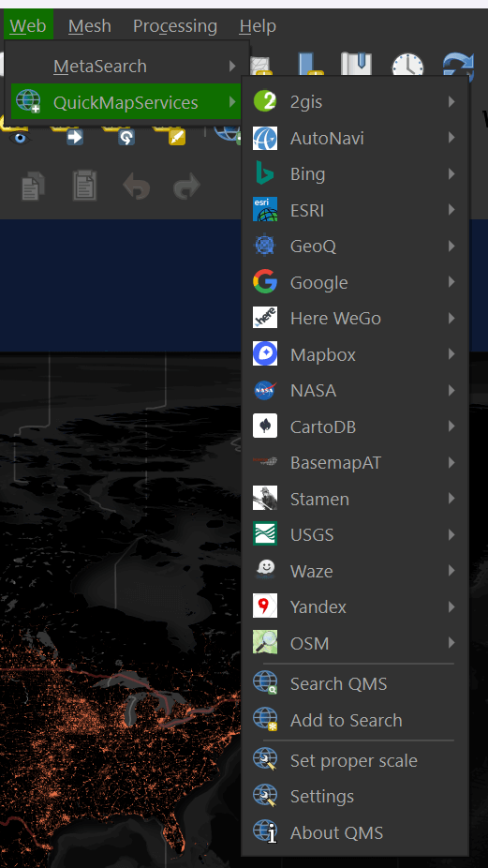This screenshot has width=488, height=868.
Task: Click the Yandex logo icon
Action: point(265,606)
